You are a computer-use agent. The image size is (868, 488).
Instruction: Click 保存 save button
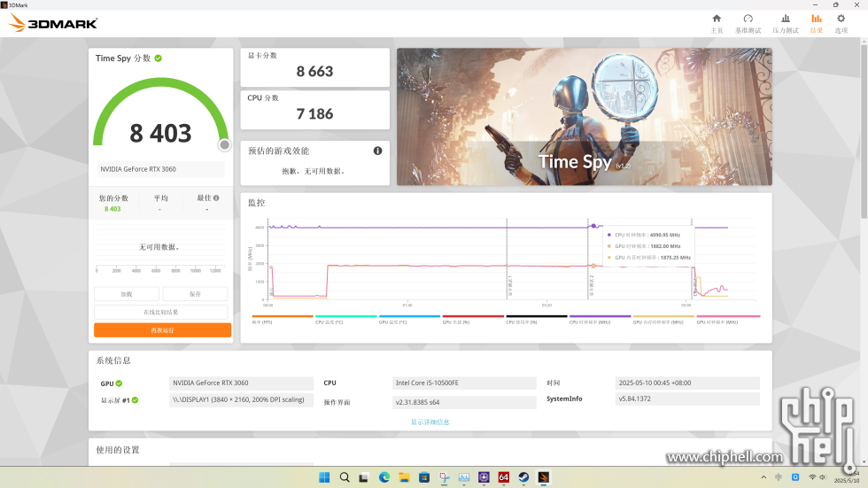pos(195,294)
